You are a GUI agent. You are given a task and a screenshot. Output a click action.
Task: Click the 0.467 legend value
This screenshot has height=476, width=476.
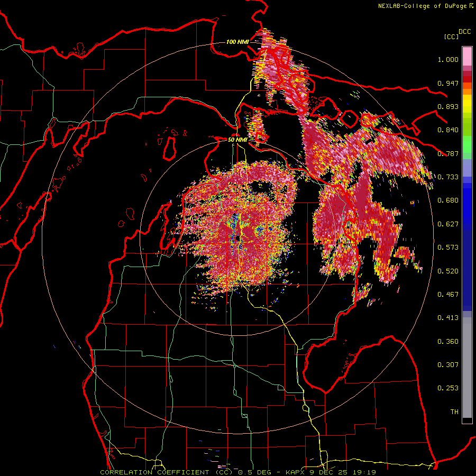click(x=448, y=295)
